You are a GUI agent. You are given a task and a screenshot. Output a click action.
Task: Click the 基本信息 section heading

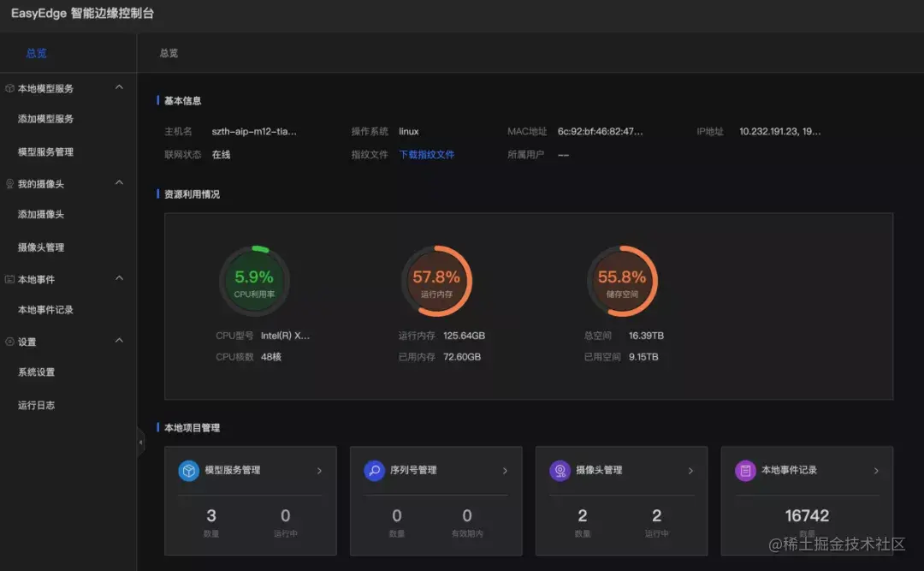point(182,101)
